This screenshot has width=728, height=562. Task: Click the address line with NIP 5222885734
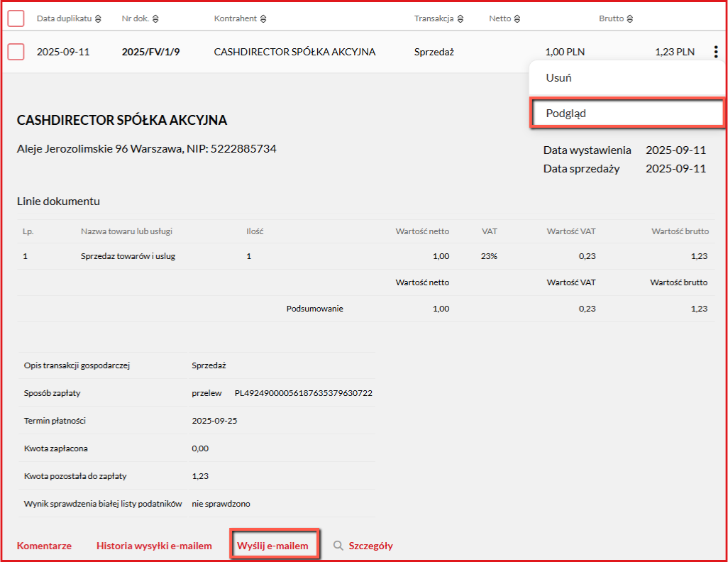(x=147, y=148)
